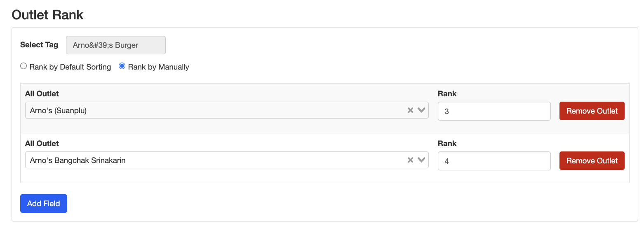644x228 pixels.
Task: Click the Outlet Rank page heading
Action: 47,15
